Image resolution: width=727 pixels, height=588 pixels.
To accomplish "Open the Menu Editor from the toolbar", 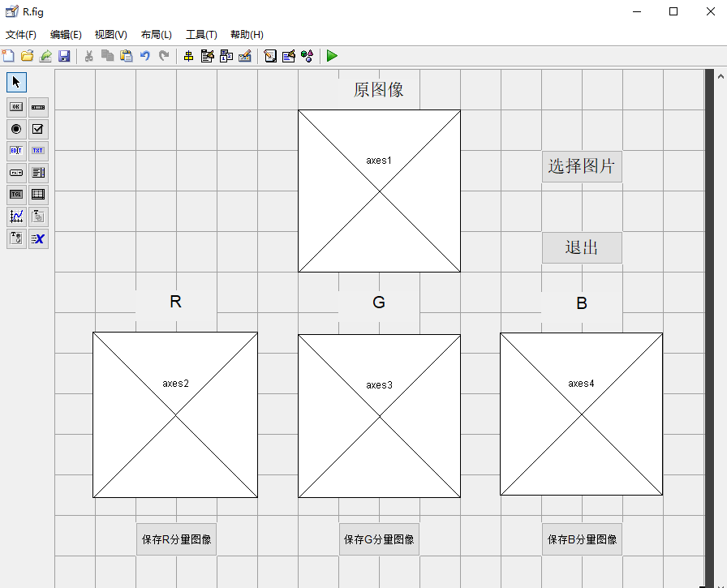I will (207, 56).
